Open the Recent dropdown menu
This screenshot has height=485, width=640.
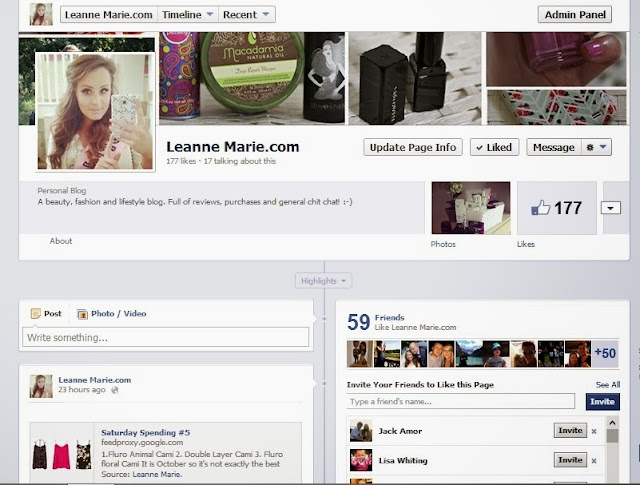click(247, 15)
